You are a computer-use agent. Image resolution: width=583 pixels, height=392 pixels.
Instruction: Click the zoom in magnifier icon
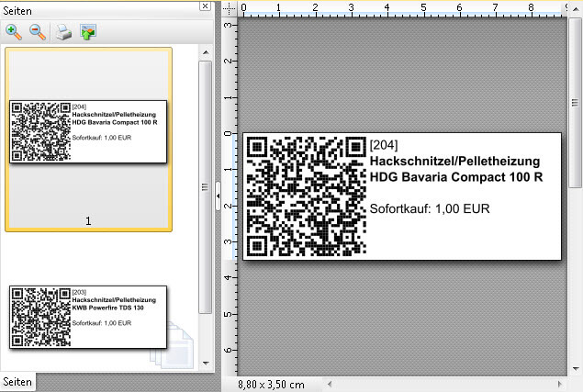click(14, 32)
